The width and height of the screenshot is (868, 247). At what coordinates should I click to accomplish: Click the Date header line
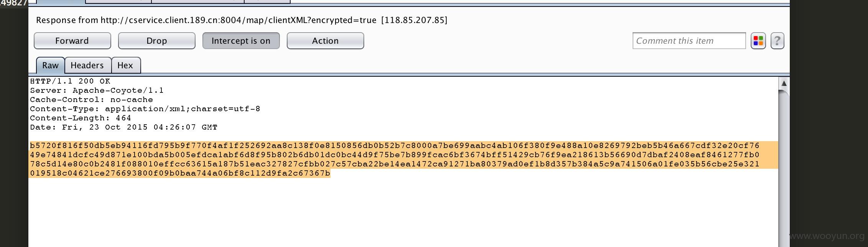pos(123,127)
